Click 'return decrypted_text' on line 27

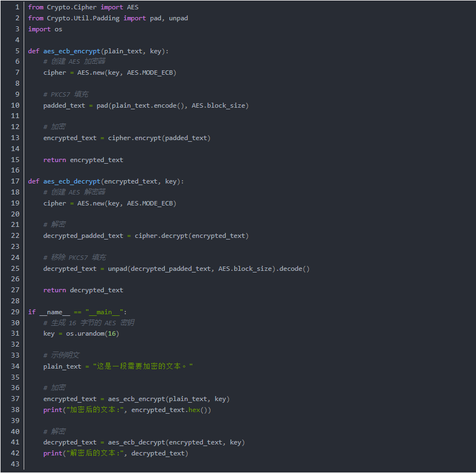(x=83, y=290)
